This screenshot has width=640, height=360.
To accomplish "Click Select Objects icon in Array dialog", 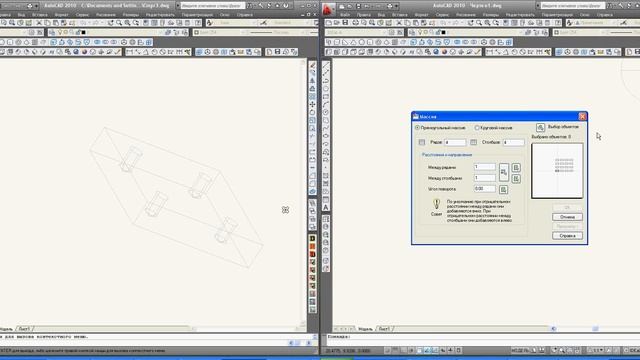I will coord(540,128).
